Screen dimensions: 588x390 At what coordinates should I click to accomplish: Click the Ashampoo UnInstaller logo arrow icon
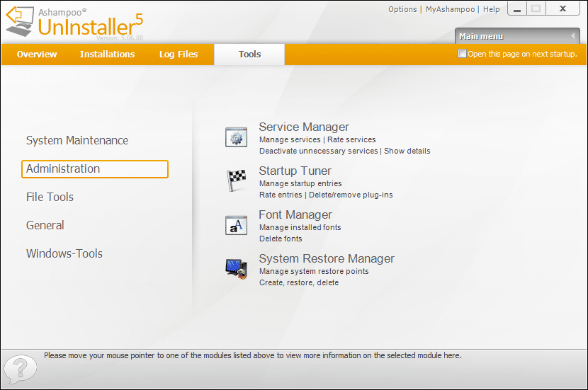tap(20, 21)
